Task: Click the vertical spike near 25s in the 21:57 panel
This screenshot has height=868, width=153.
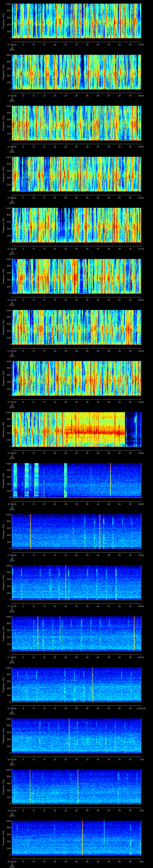Action: point(66,583)
